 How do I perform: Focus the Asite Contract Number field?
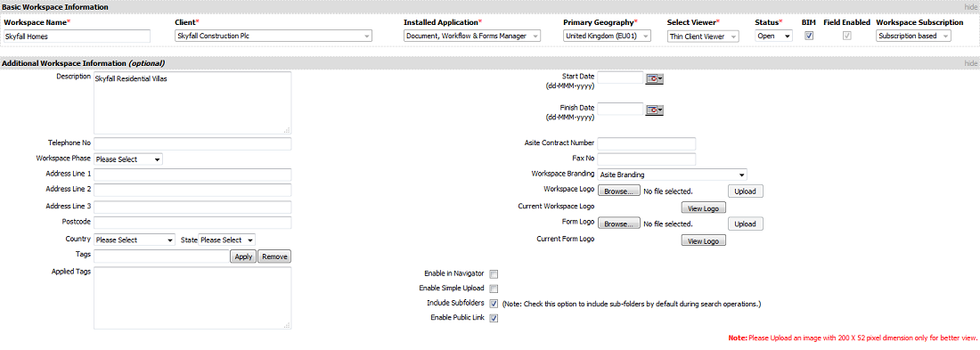click(x=646, y=143)
